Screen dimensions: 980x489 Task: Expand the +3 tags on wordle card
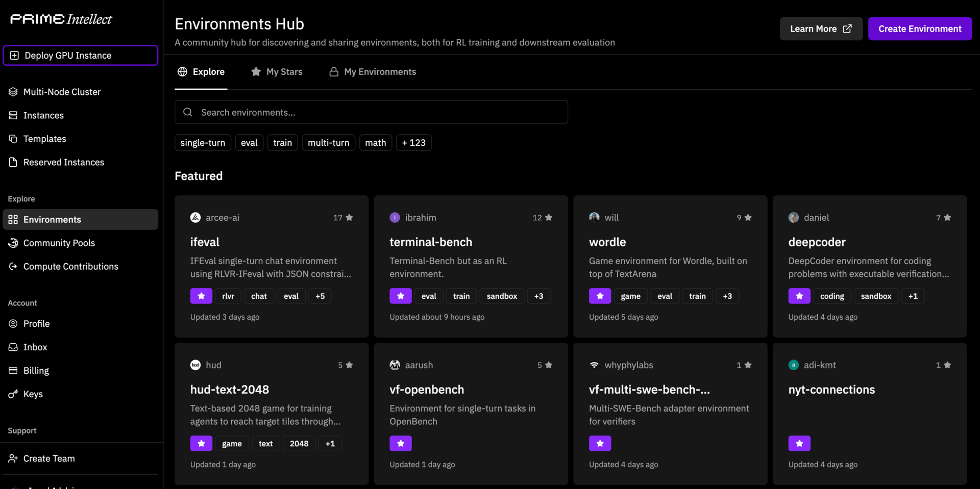(x=727, y=296)
